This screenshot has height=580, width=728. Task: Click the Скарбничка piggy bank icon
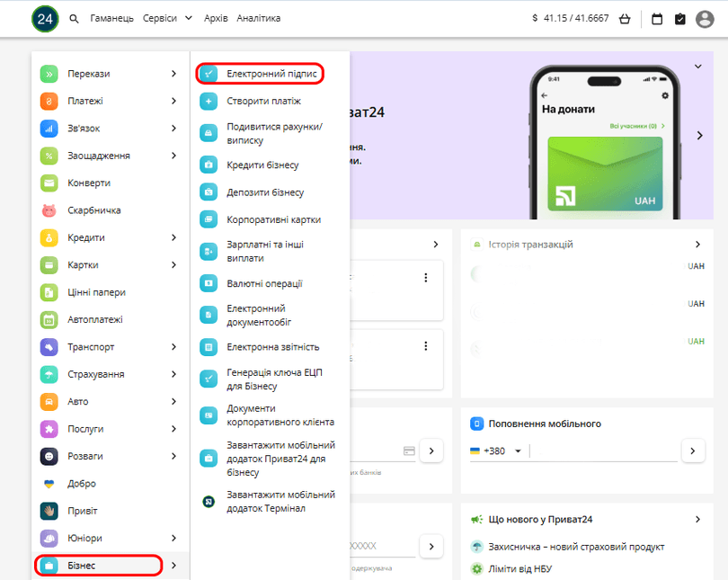pos(49,210)
